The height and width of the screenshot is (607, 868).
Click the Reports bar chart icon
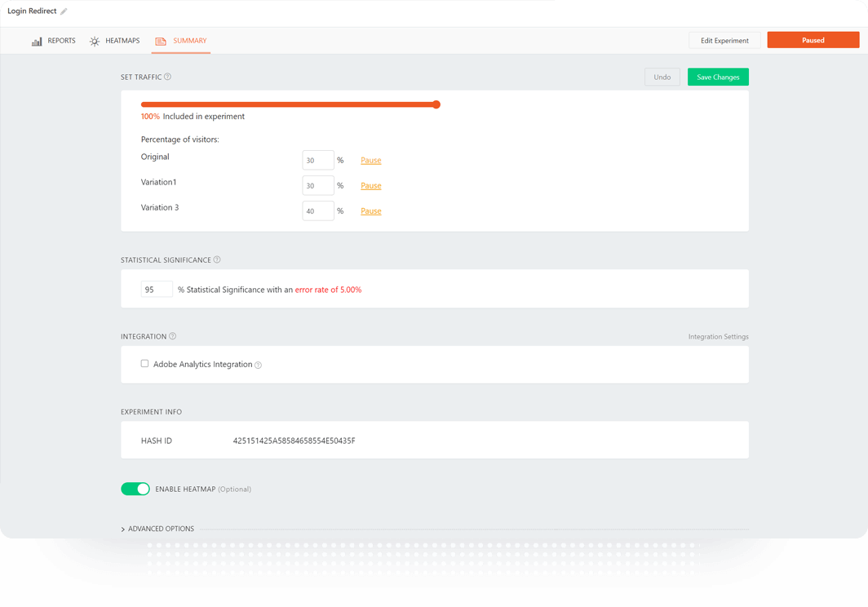point(37,42)
